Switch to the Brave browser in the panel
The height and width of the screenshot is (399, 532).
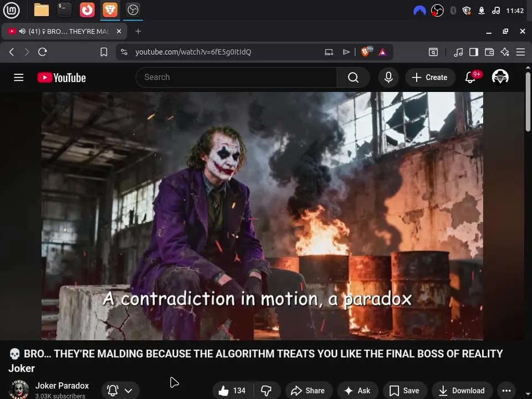(x=110, y=10)
